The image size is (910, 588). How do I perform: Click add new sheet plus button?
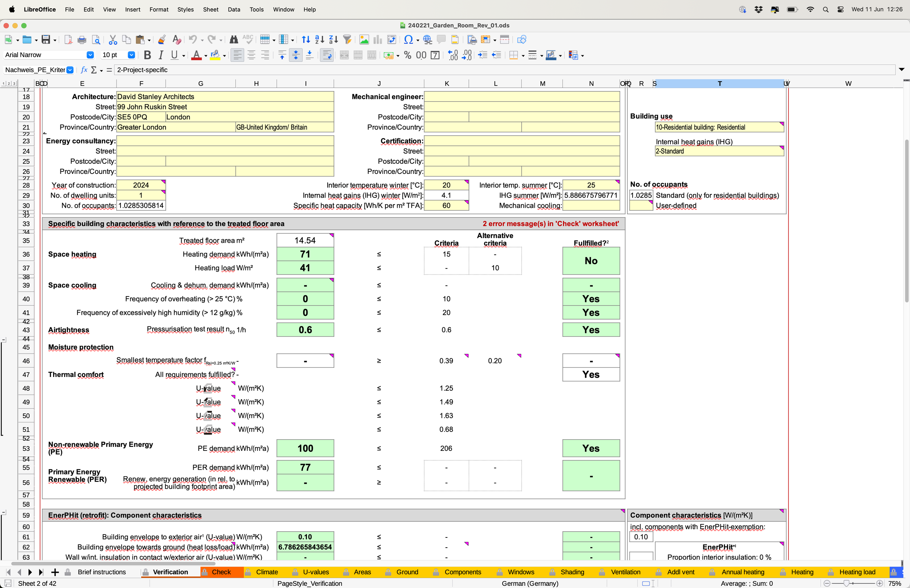pos(55,572)
